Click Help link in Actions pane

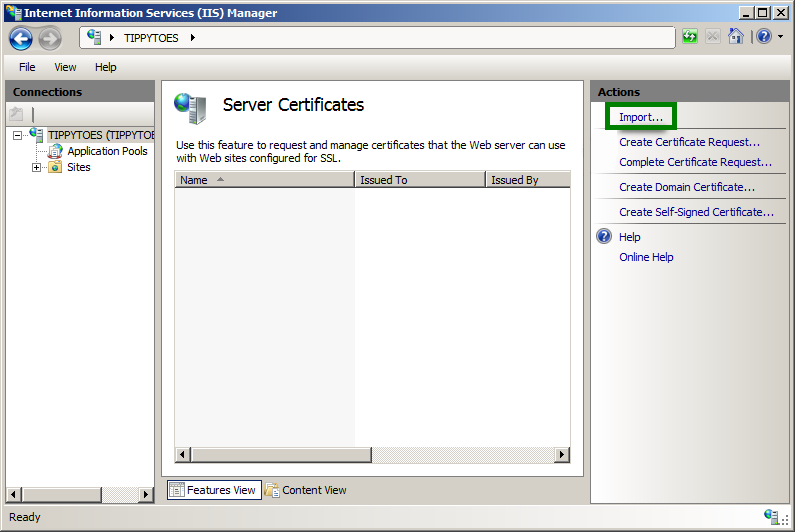click(x=630, y=237)
